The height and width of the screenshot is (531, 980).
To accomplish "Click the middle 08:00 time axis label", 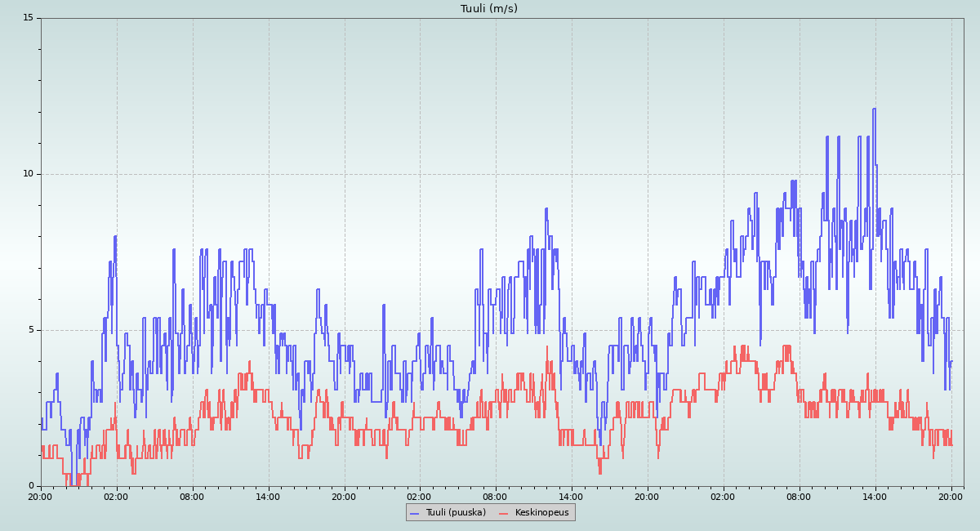I will (496, 496).
